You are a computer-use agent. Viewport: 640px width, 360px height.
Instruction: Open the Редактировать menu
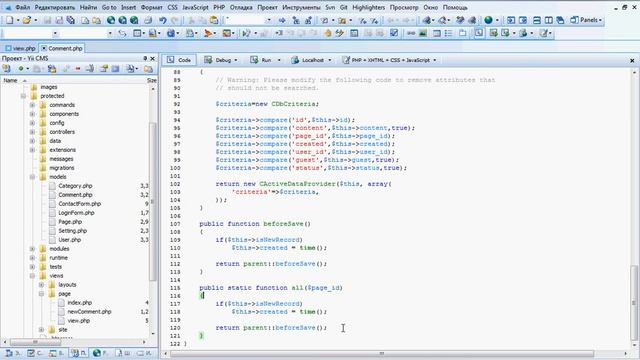55,7
